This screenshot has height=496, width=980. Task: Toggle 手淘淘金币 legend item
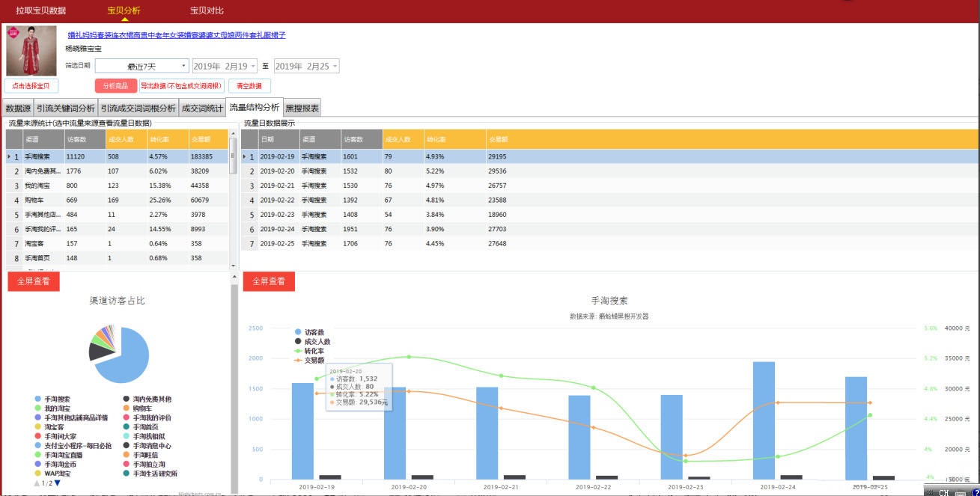tap(55, 465)
